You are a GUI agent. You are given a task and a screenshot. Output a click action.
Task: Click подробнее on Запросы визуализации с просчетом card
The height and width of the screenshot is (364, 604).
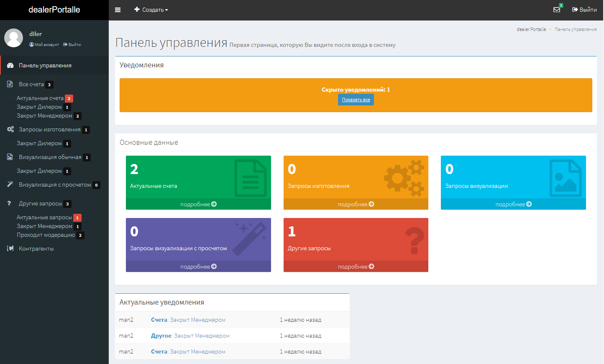(198, 267)
